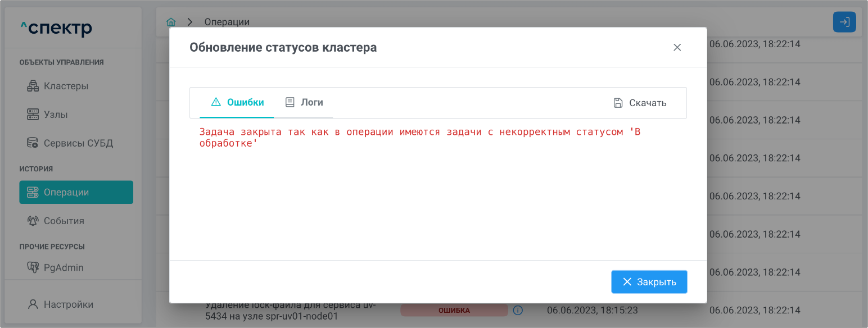Click the ОШИБКА status badge
The width and height of the screenshot is (868, 328).
[x=454, y=310]
